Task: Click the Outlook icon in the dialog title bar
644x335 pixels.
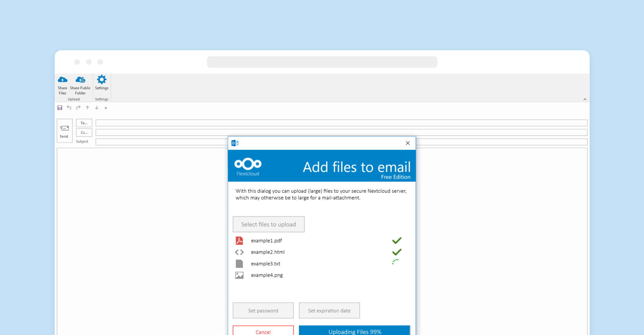Action: tap(235, 143)
